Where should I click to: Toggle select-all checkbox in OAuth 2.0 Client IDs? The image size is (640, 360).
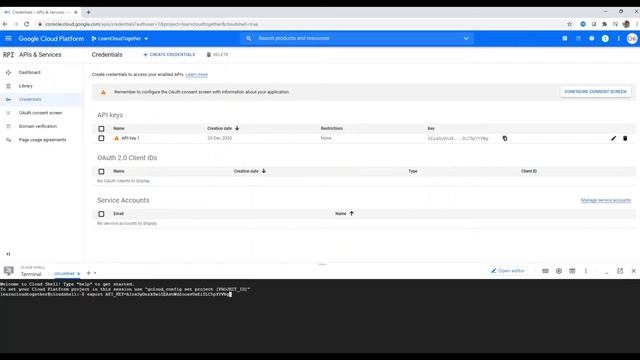(x=101, y=171)
